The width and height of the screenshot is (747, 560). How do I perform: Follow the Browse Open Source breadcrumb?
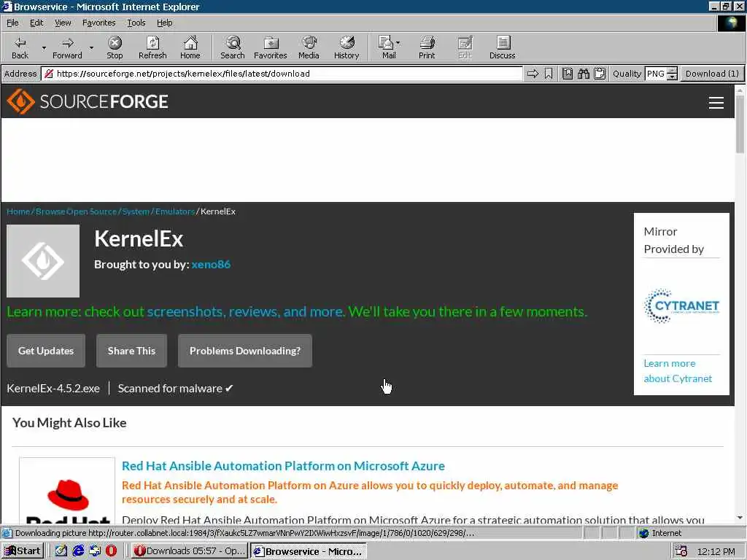[76, 211]
